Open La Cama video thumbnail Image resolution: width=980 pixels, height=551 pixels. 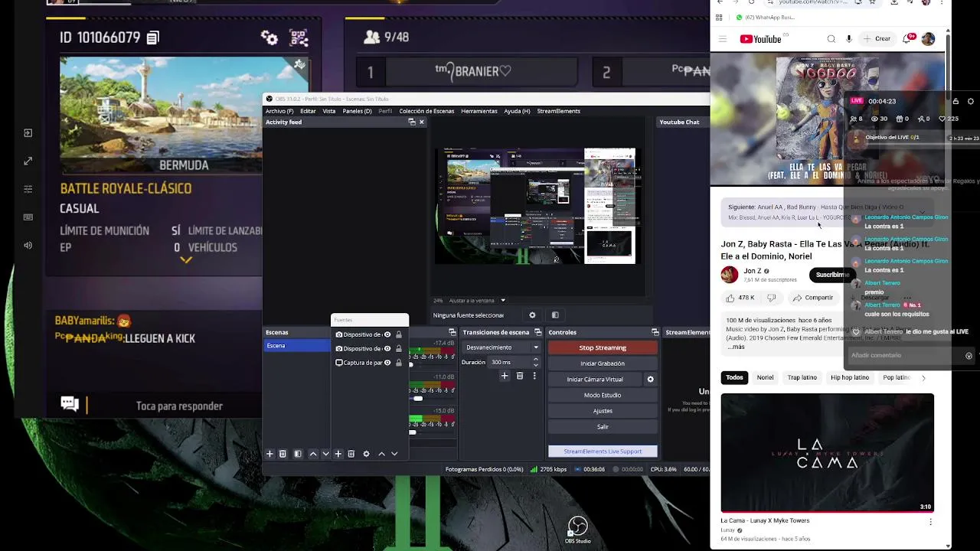(827, 453)
